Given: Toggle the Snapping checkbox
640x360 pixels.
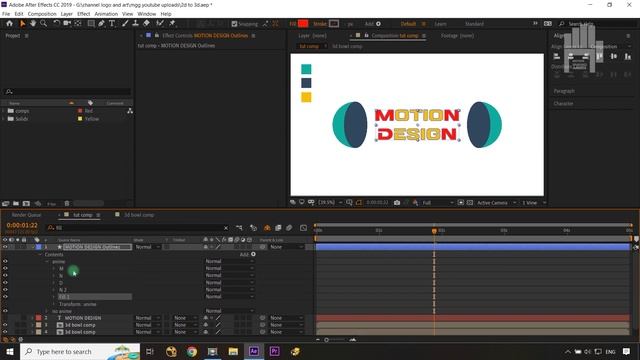Looking at the screenshot, I should point(234,24).
